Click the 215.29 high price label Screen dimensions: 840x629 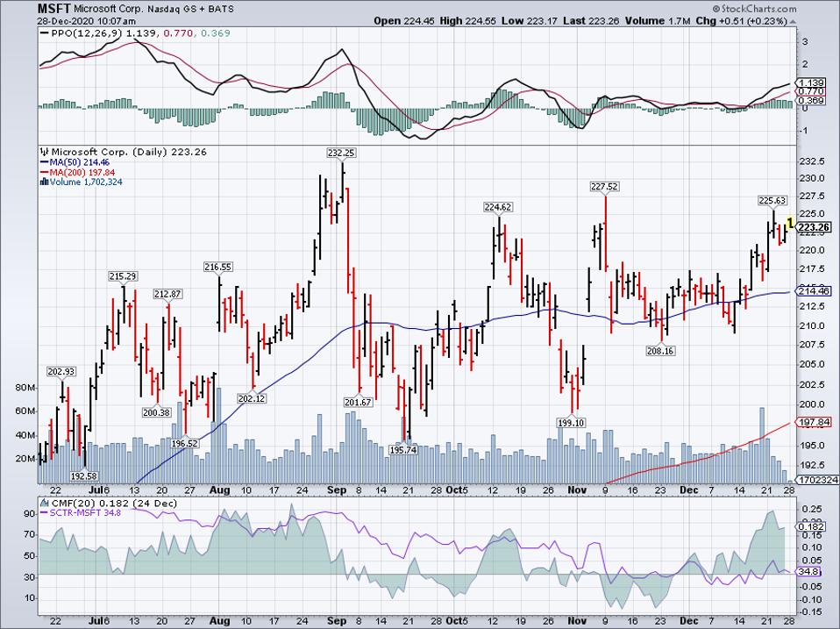click(123, 276)
